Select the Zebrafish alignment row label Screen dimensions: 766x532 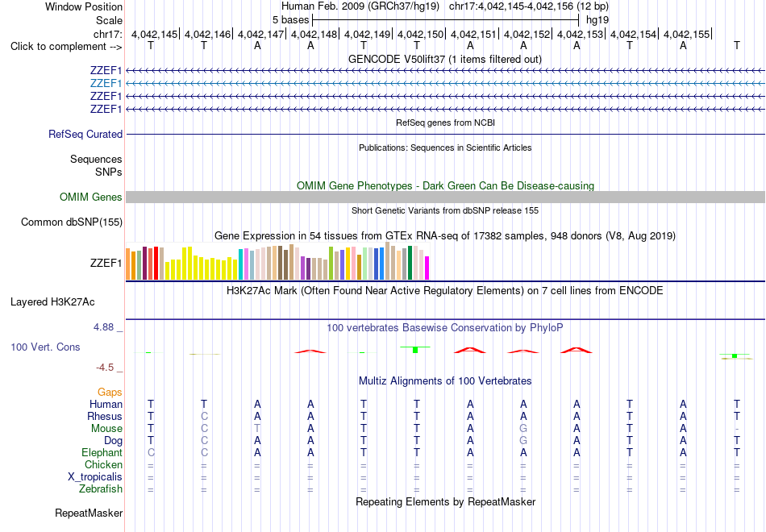tap(101, 489)
